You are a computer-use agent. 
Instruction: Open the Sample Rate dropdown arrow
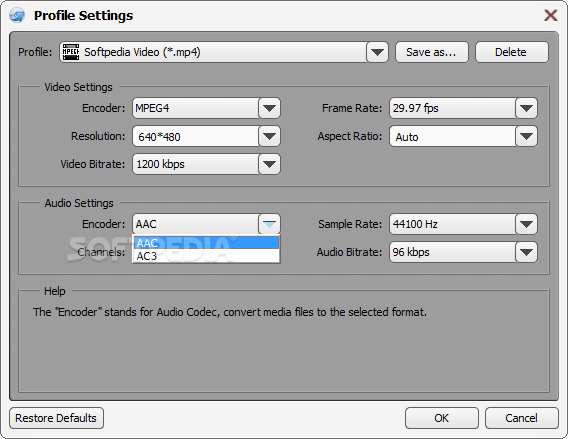(x=526, y=224)
